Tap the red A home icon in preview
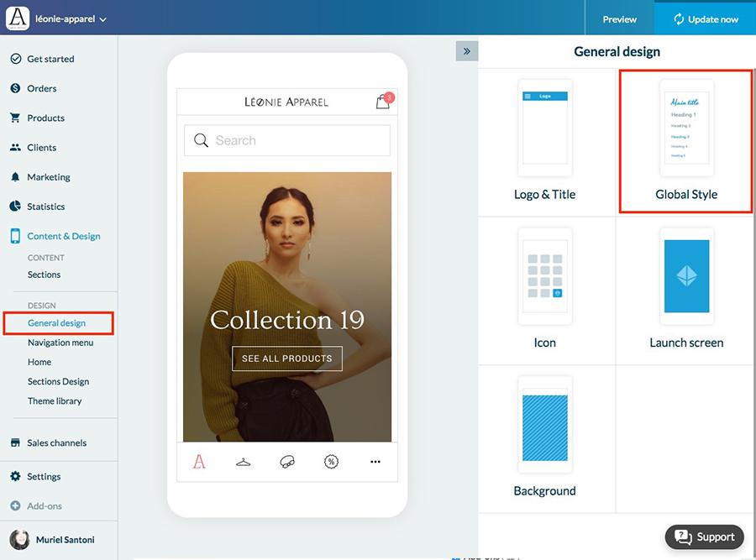This screenshot has height=560, width=756. [x=199, y=462]
